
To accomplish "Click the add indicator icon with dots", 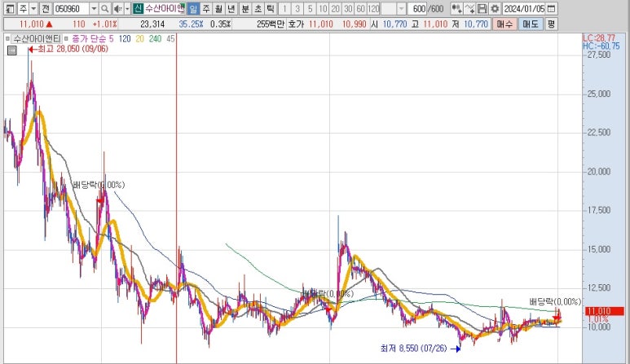I will pyautogui.click(x=456, y=8).
